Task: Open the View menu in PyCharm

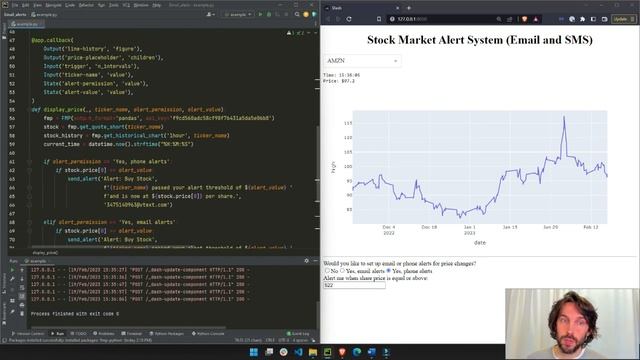Action: [38, 5]
